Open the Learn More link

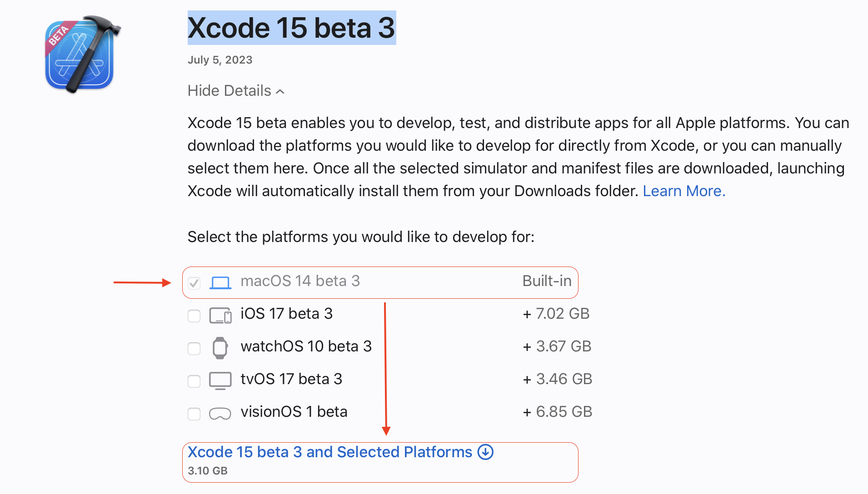(683, 191)
